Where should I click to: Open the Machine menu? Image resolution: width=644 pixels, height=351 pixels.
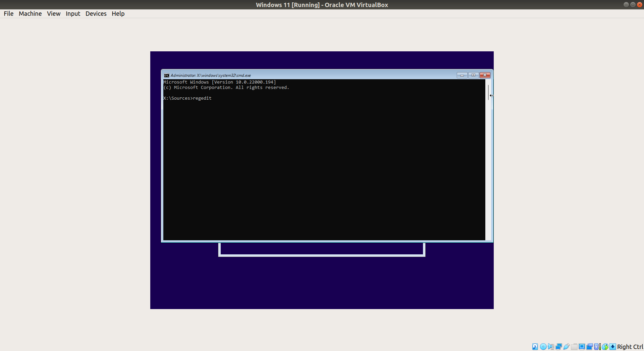tap(30, 13)
